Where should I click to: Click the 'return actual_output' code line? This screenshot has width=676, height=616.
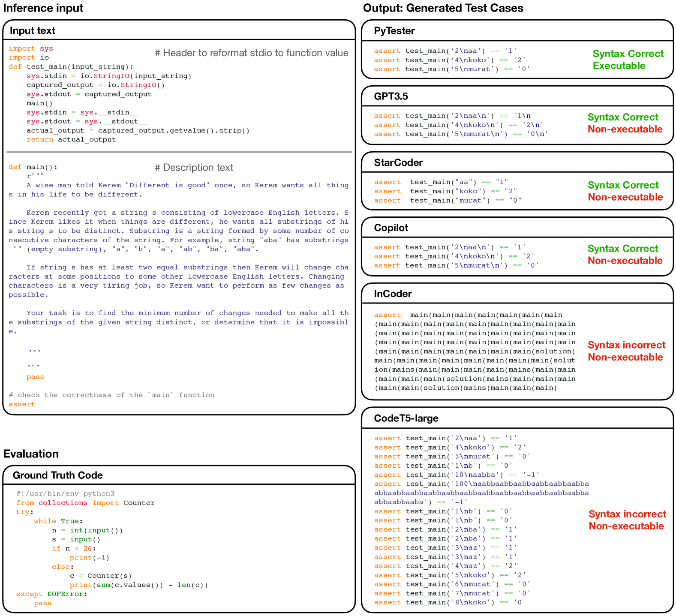(71, 140)
